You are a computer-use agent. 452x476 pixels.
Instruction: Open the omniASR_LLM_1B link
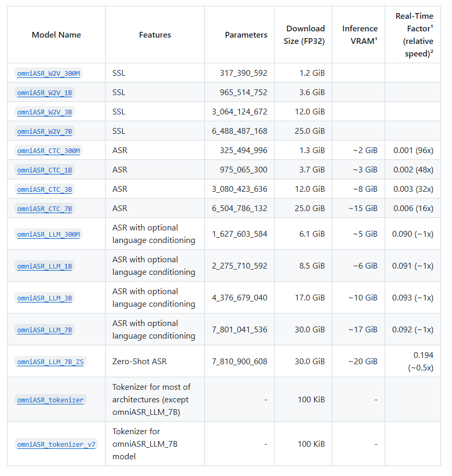[44, 266]
